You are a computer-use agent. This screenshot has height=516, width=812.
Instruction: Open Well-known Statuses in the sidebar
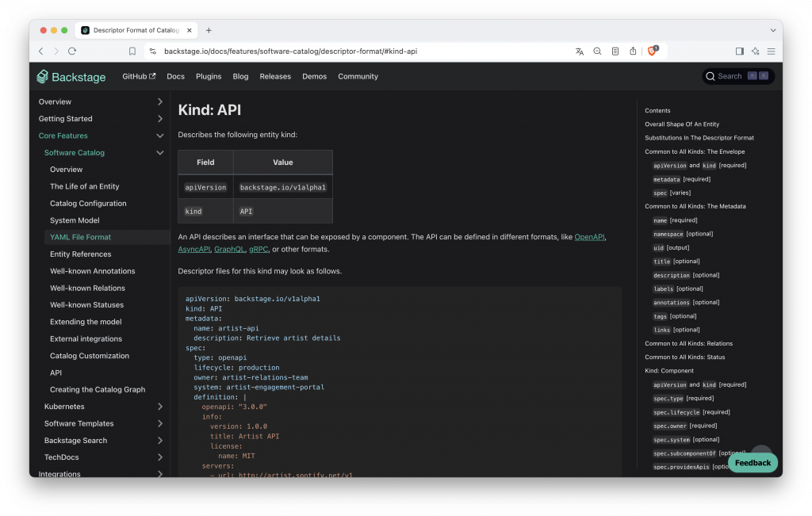(x=86, y=305)
